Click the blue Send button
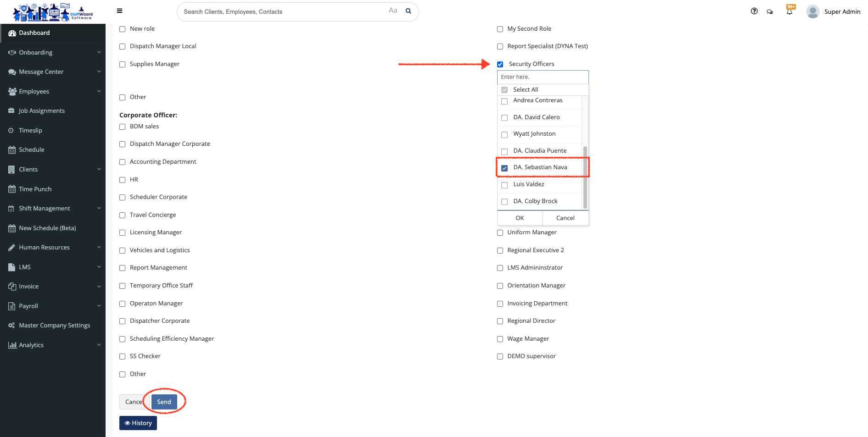Screen dimensions: 868x437 click(x=164, y=402)
